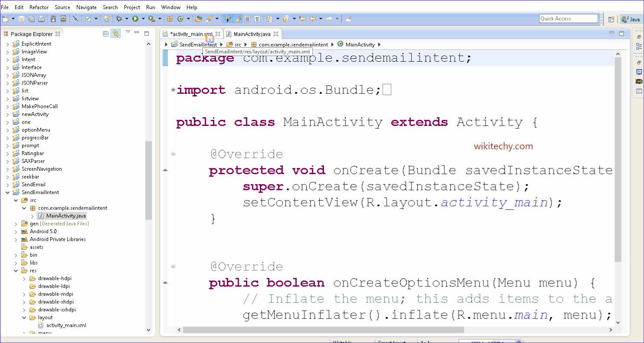Collapse the layout folder
Viewport: 644px width, 343px height.
[x=24, y=317]
